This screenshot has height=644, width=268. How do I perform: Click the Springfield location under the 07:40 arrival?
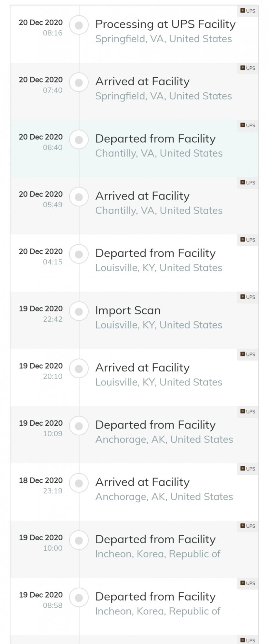pyautogui.click(x=164, y=96)
